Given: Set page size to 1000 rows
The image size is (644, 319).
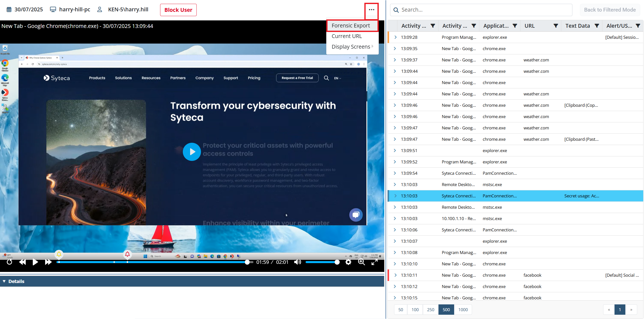Looking at the screenshot, I should pos(463,310).
